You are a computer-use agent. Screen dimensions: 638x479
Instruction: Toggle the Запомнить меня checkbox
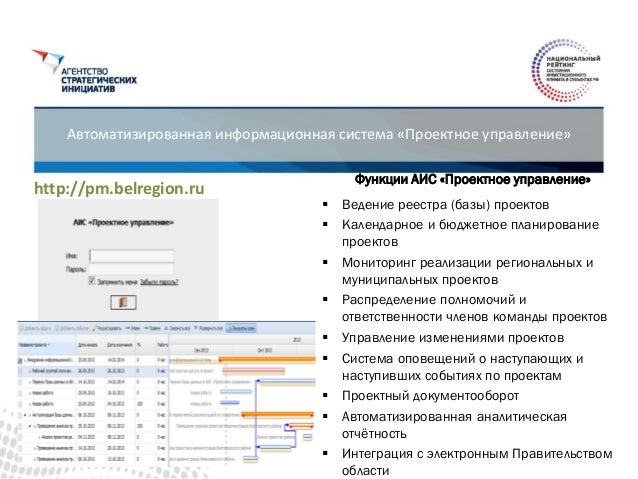[92, 281]
